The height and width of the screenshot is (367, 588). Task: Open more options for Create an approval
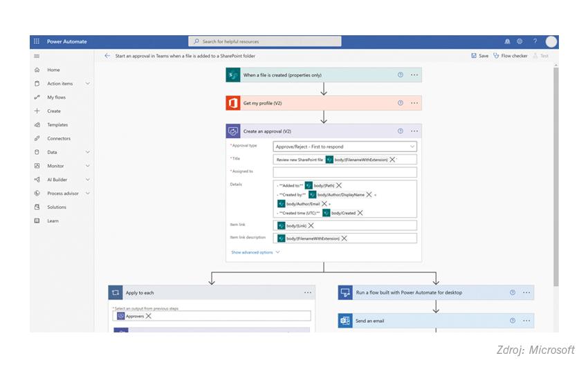click(414, 131)
